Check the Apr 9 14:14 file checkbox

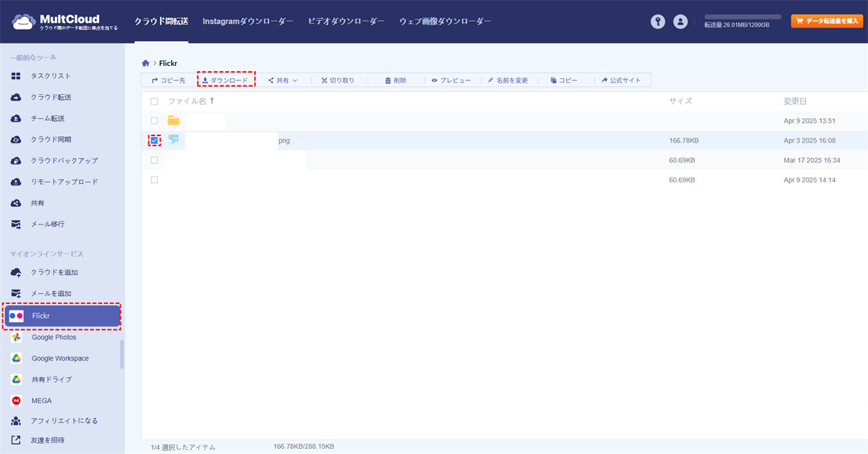[154, 180]
